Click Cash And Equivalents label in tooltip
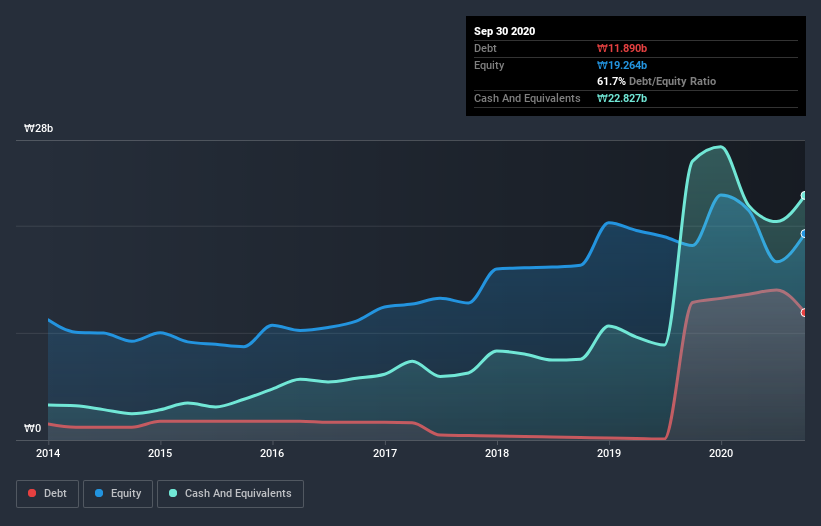 click(x=527, y=98)
